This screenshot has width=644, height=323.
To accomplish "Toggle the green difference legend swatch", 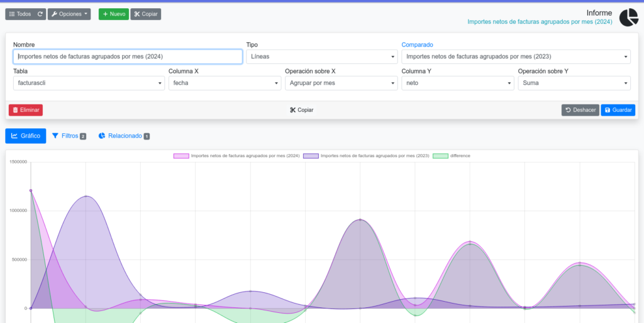I will click(x=440, y=156).
